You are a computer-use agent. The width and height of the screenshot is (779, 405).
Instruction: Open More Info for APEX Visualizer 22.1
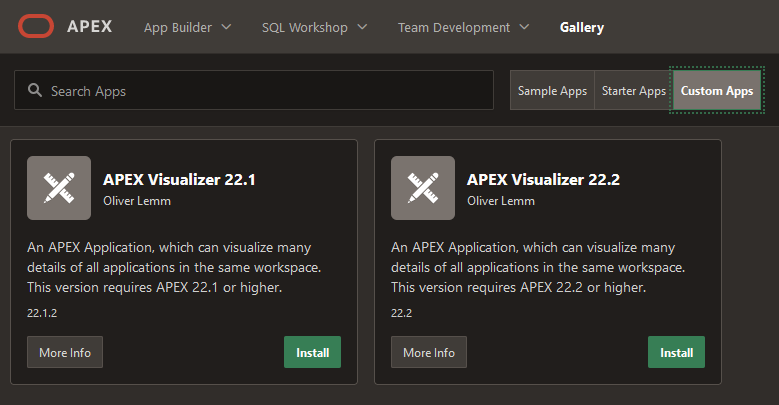(x=65, y=352)
